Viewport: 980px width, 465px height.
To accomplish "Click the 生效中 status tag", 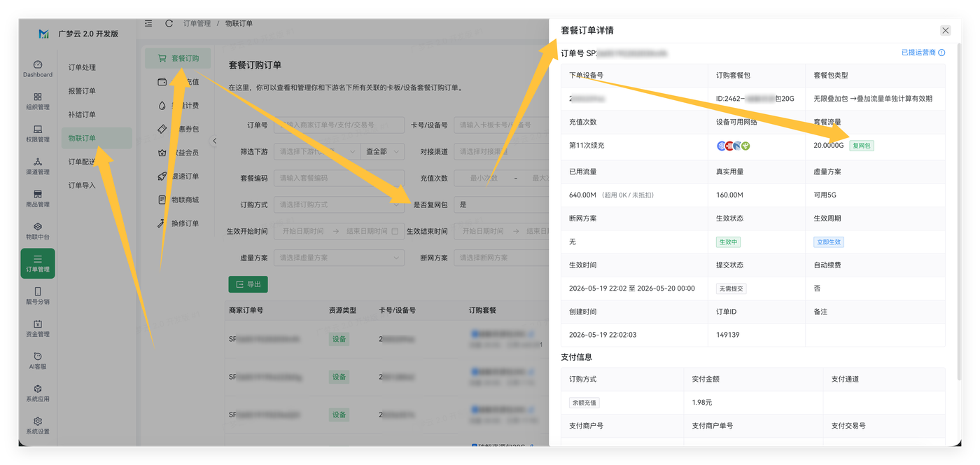I will (x=728, y=242).
